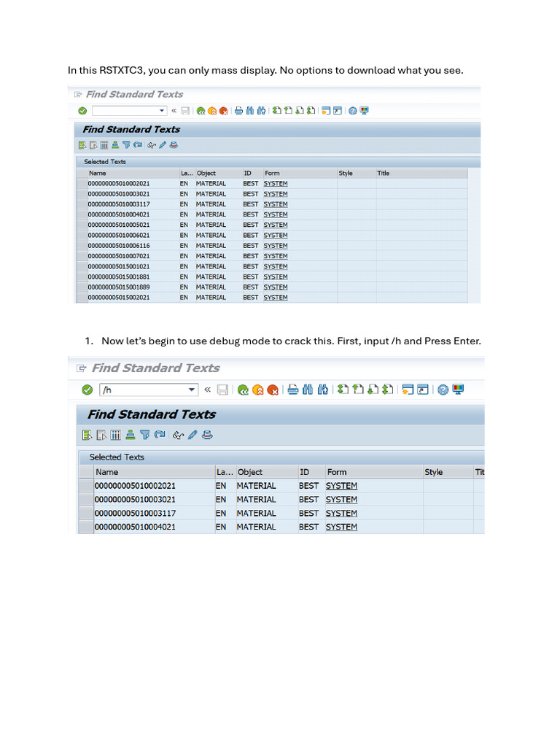Click the pencil Change icon in the /h screenshot
This screenshot has width=560, height=747.
[192, 435]
